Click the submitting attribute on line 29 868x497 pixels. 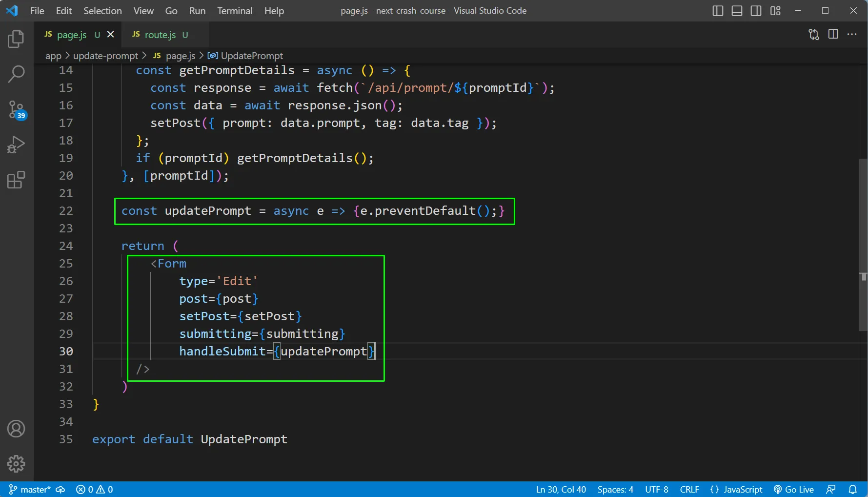[215, 334]
